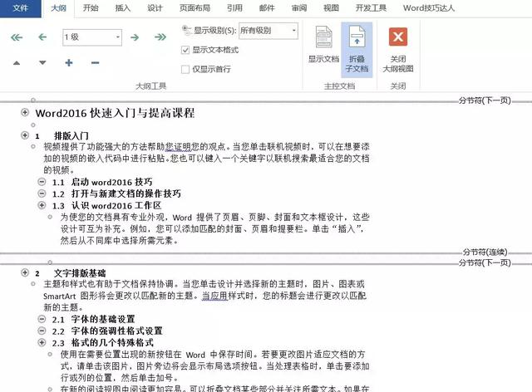This screenshot has height=392, width=532.
Task: Check the 仅显示首行 checkbox
Action: (x=185, y=70)
